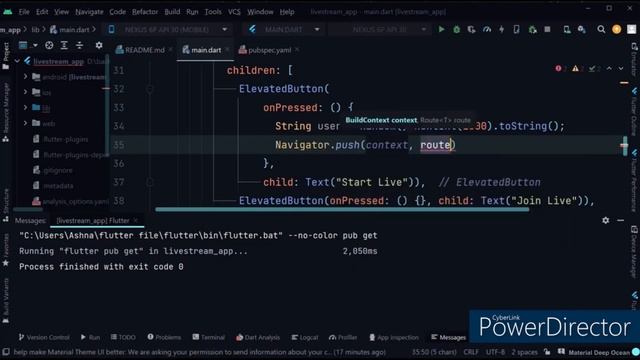Viewport: 640px width, 360px height.
Task: Click UTF-8 encoding in status bar
Action: 495,352
